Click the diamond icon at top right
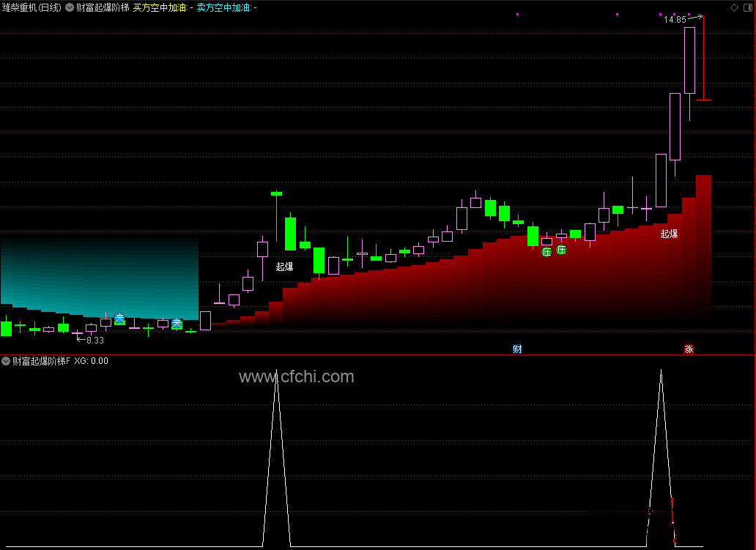 734,7
